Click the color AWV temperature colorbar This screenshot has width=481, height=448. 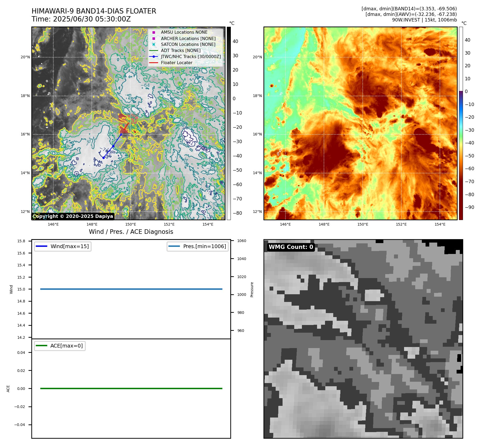click(x=461, y=123)
